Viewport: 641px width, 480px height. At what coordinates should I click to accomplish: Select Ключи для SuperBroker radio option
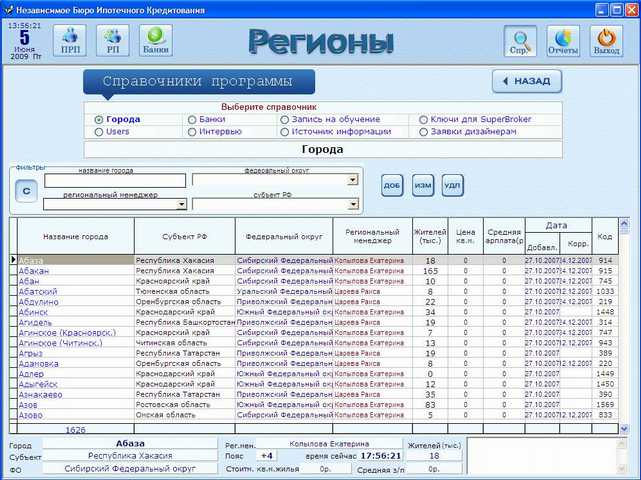(x=424, y=120)
